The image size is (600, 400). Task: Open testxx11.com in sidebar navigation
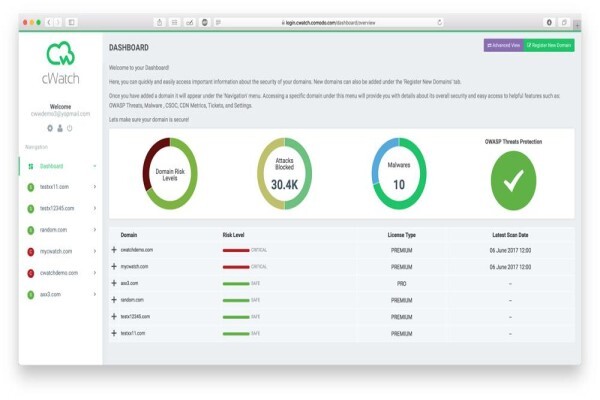coord(54,187)
